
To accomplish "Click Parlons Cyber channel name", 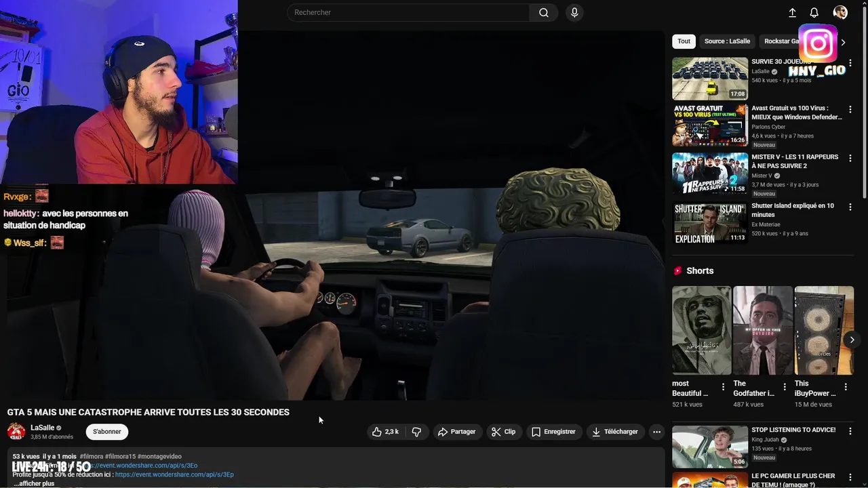I will click(768, 127).
